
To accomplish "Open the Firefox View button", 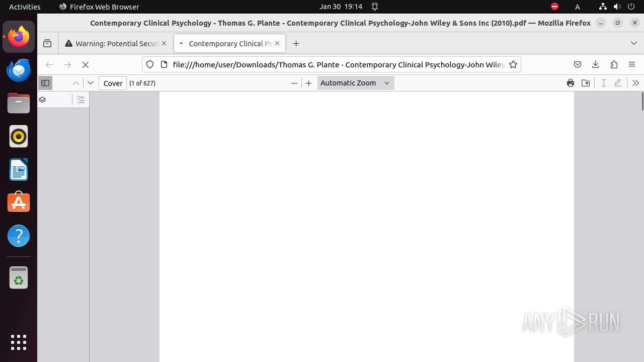I will pyautogui.click(x=47, y=44).
